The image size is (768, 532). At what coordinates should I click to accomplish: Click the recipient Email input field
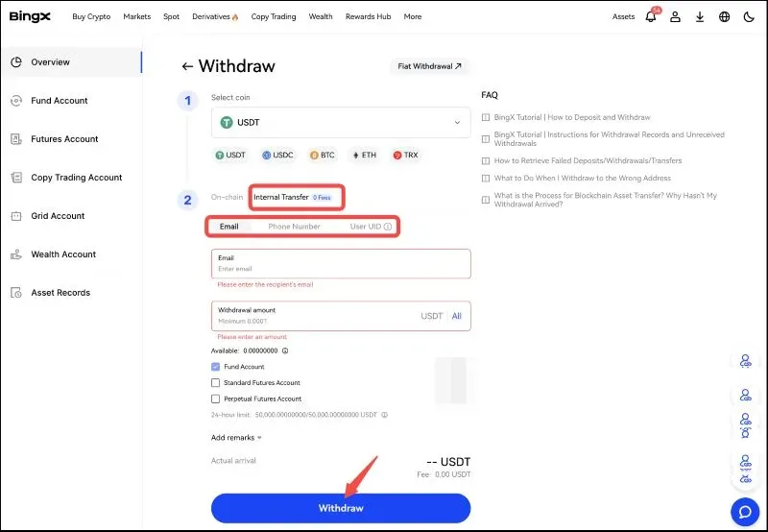click(x=341, y=269)
